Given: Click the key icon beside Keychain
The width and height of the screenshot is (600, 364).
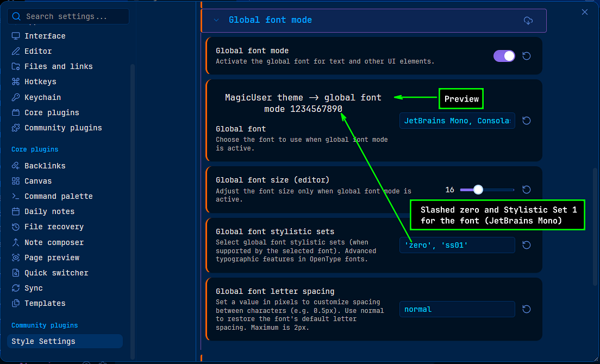Looking at the screenshot, I should coord(16,97).
